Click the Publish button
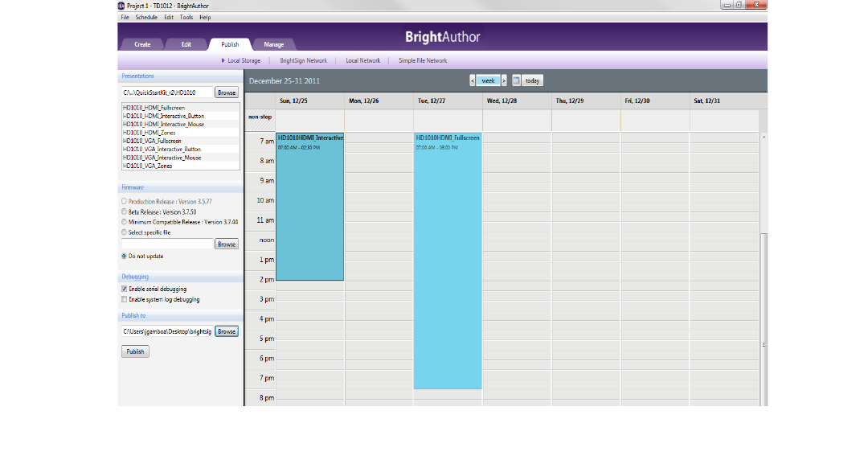 [x=135, y=351]
